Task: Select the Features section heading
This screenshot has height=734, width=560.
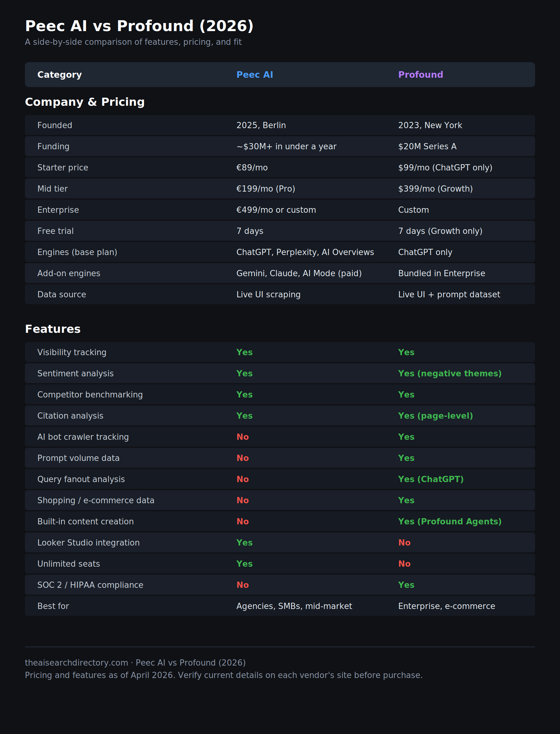Action: tap(53, 329)
